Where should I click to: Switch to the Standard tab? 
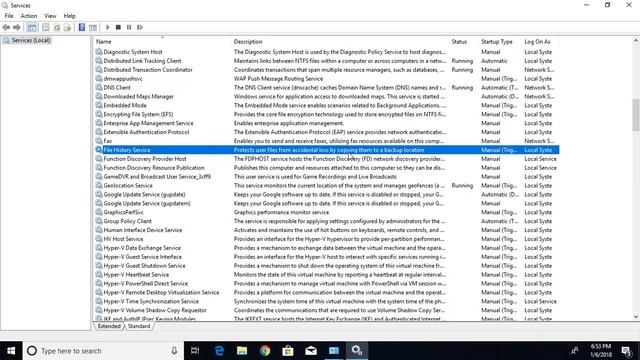pyautogui.click(x=139, y=326)
